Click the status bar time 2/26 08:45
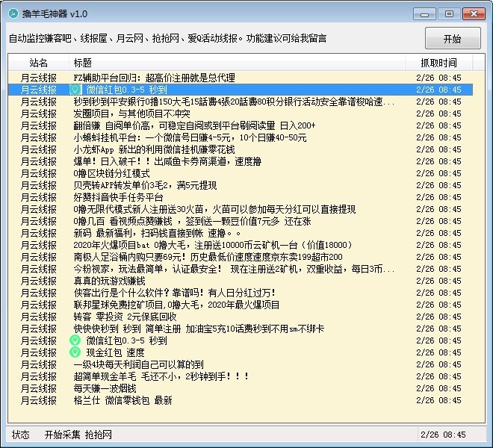The image size is (493, 448). coord(443,435)
